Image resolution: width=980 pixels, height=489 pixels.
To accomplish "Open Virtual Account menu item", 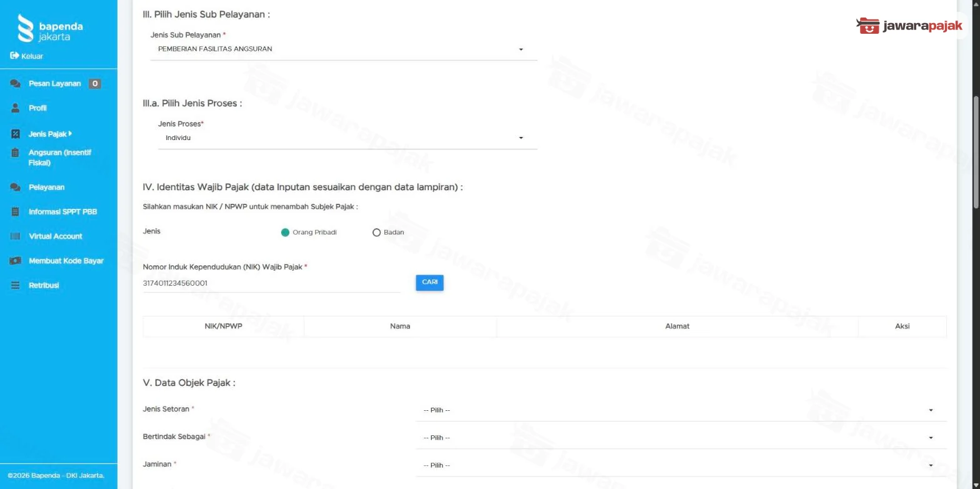I will tap(55, 236).
